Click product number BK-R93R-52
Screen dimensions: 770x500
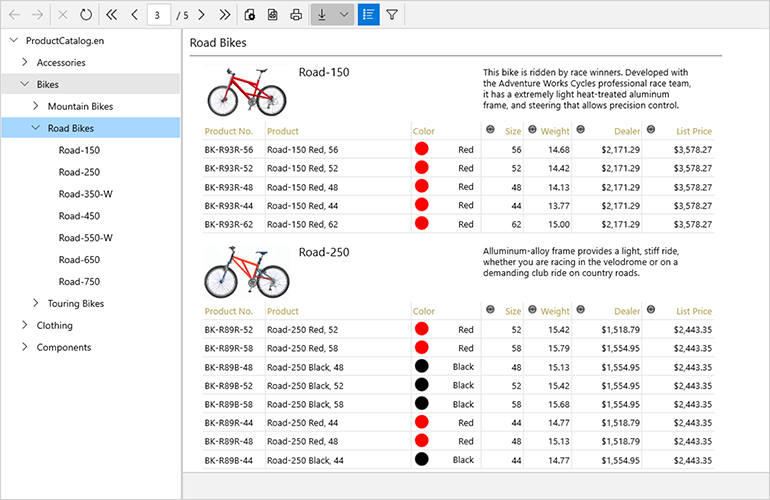[229, 168]
